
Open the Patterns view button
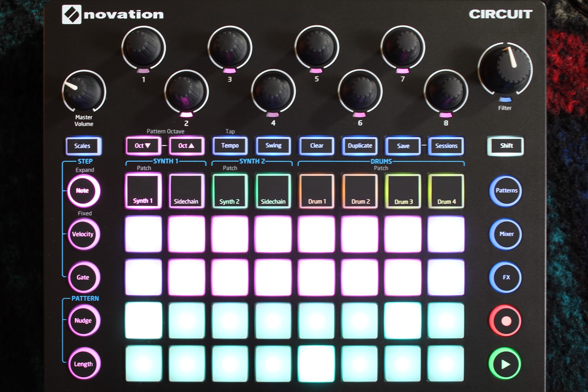pyautogui.click(x=505, y=190)
